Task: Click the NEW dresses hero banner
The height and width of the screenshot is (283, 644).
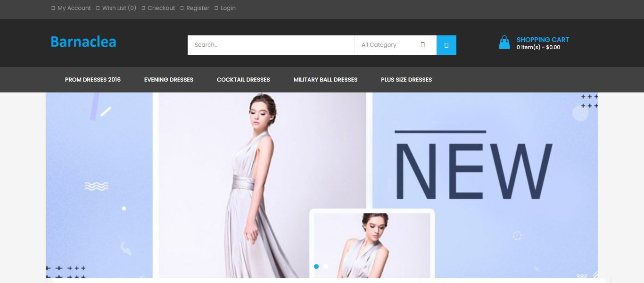Action: point(322,185)
